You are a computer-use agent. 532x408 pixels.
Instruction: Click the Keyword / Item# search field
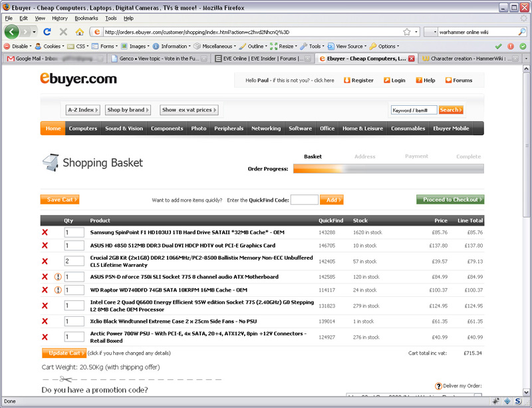(x=414, y=110)
